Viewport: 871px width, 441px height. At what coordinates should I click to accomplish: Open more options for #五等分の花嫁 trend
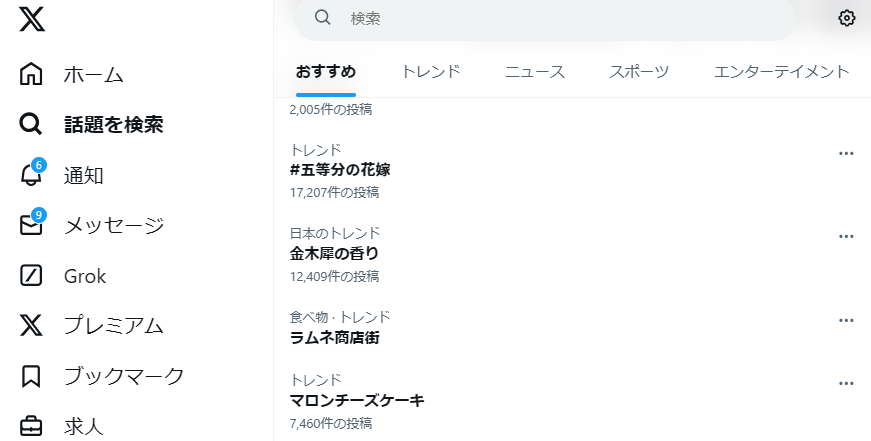pyautogui.click(x=846, y=153)
